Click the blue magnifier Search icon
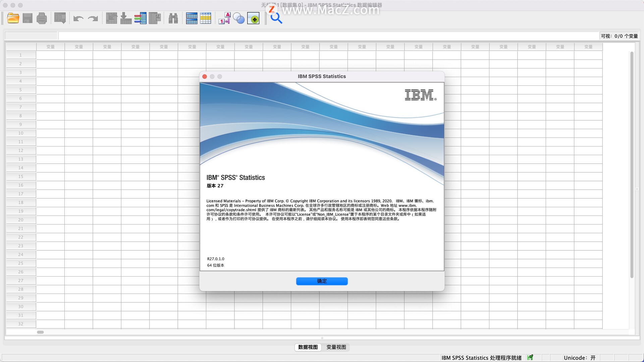Image resolution: width=644 pixels, height=362 pixels. (x=276, y=18)
